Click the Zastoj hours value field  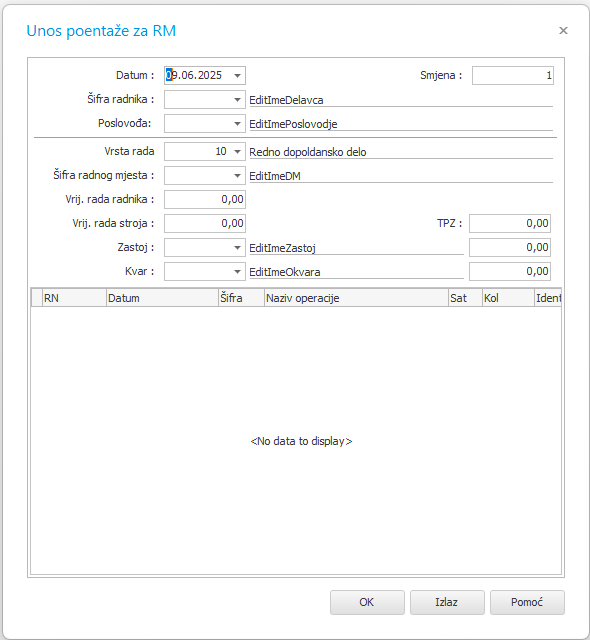pos(510,247)
